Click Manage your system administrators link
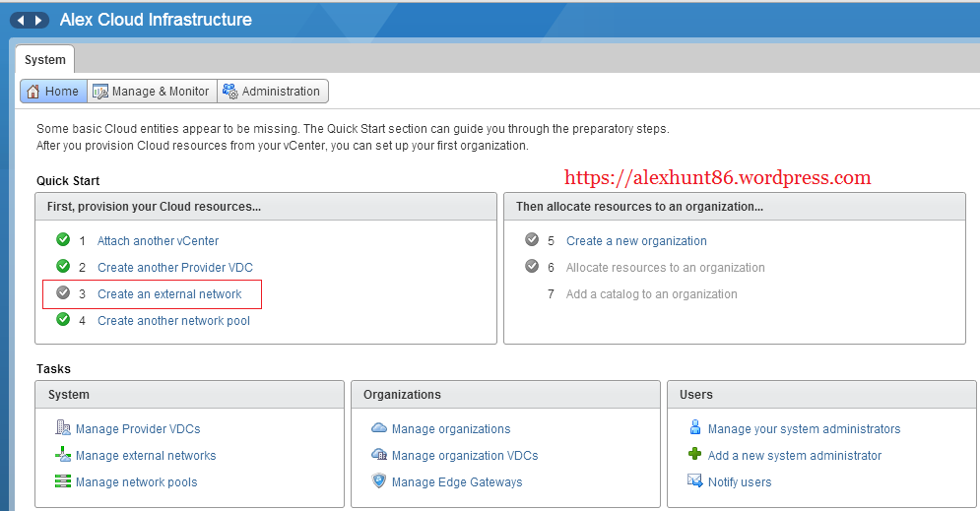The height and width of the screenshot is (511, 980). (x=804, y=429)
